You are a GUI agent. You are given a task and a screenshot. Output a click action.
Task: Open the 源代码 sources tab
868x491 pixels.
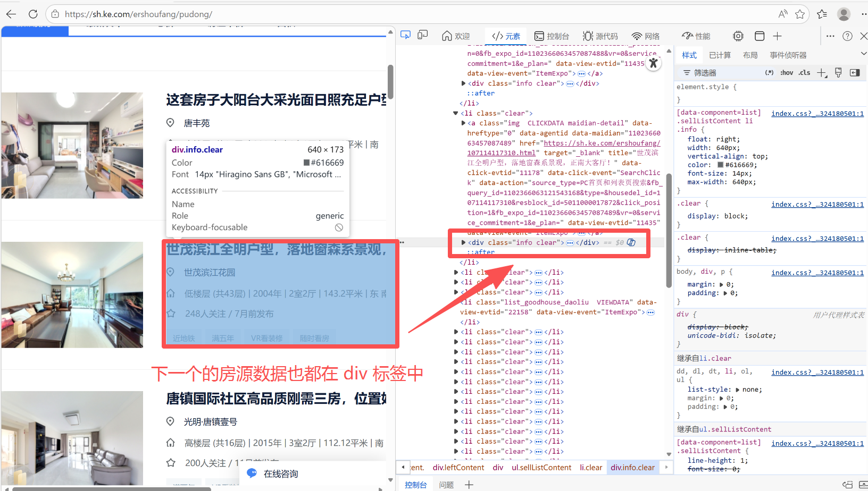(600, 36)
